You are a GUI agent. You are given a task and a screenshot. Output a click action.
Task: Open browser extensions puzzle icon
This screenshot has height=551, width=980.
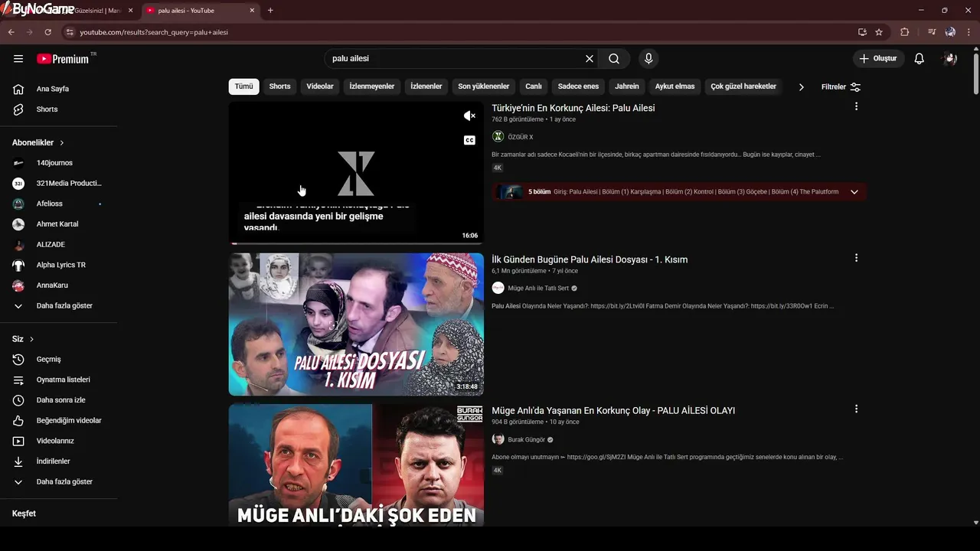click(x=904, y=32)
